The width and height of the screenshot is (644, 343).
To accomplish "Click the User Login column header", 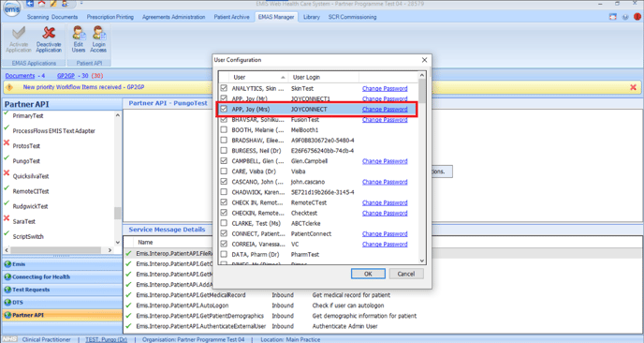I will click(324, 77).
